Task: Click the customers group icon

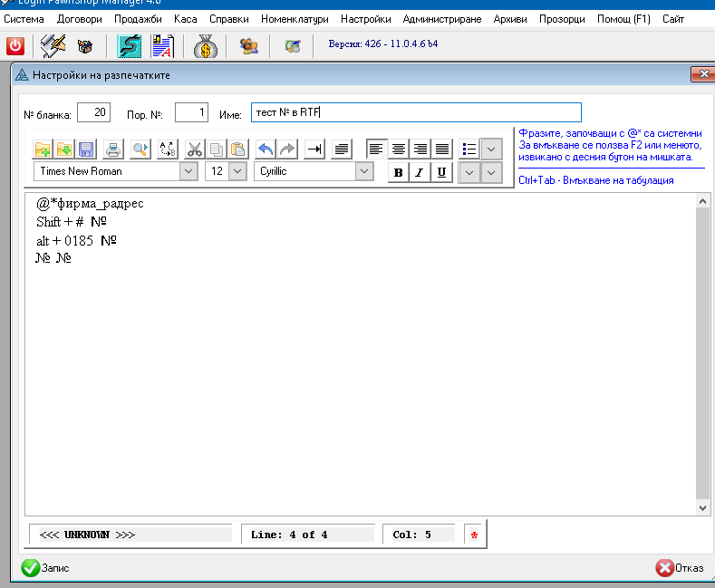Action: [x=247, y=45]
